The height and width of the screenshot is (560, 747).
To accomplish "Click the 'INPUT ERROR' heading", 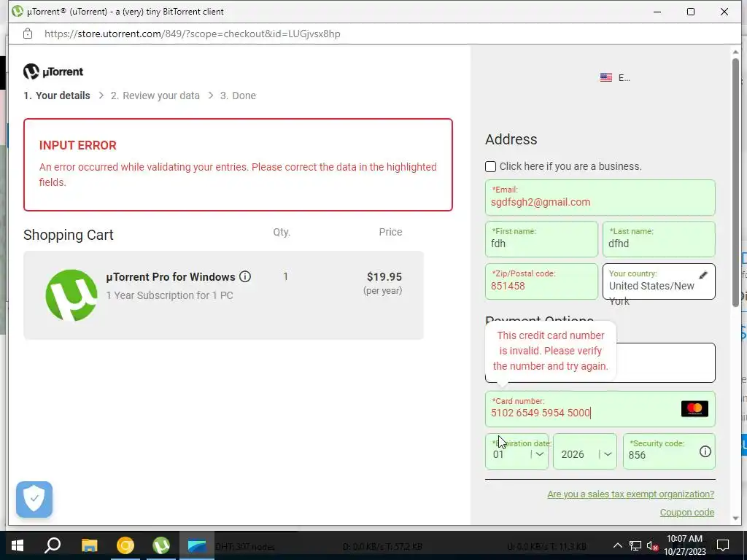I will pyautogui.click(x=77, y=145).
